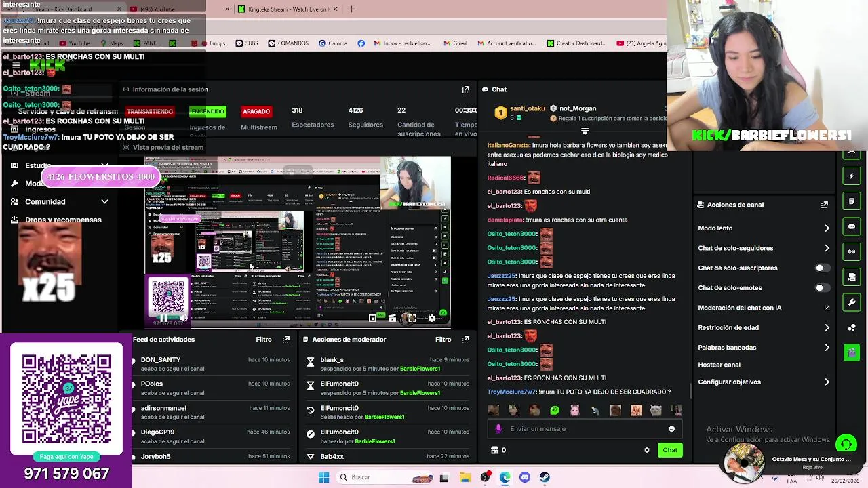Click the wrench sidebar icon

click(x=852, y=302)
